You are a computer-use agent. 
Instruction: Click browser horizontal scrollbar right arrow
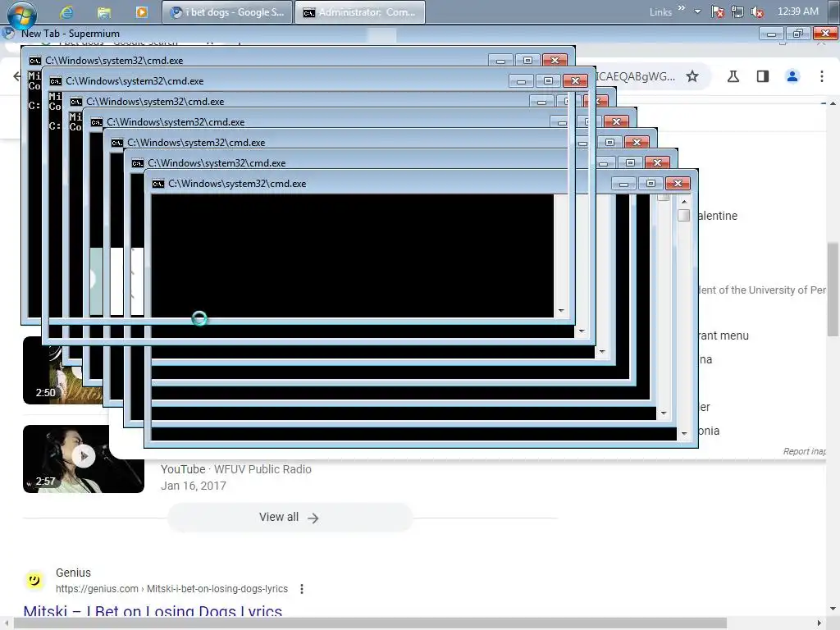[819, 623]
